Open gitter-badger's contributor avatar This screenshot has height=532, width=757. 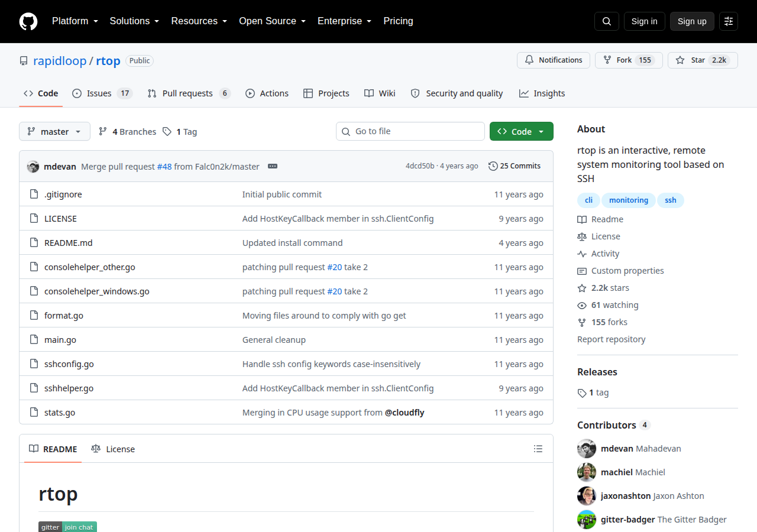pos(587,520)
